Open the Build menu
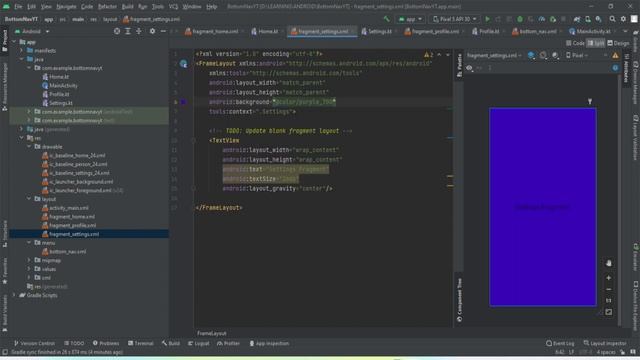Image resolution: width=640 pixels, height=360 pixels. coord(127,7)
